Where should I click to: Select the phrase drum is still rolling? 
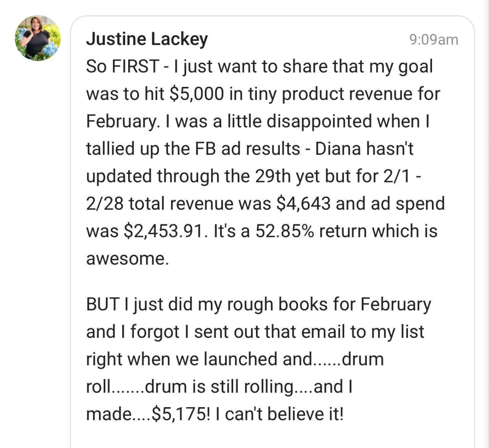219,387
